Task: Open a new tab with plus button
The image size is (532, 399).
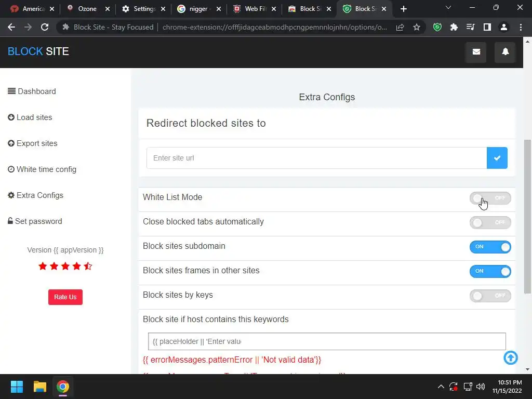Action: click(403, 9)
